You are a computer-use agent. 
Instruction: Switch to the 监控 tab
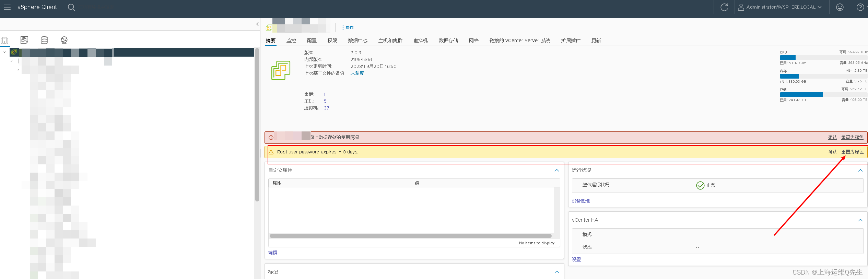pyautogui.click(x=291, y=40)
